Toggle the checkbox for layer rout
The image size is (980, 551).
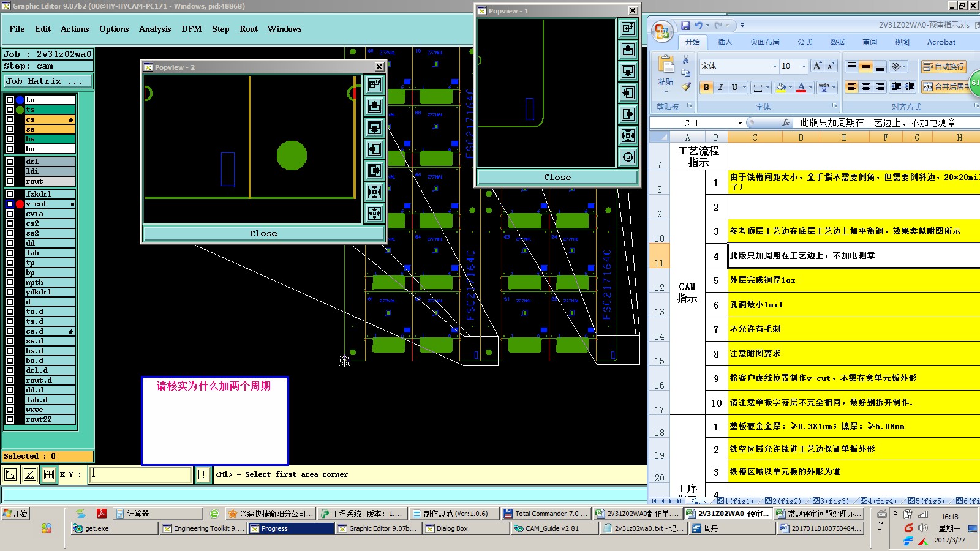pyautogui.click(x=10, y=181)
